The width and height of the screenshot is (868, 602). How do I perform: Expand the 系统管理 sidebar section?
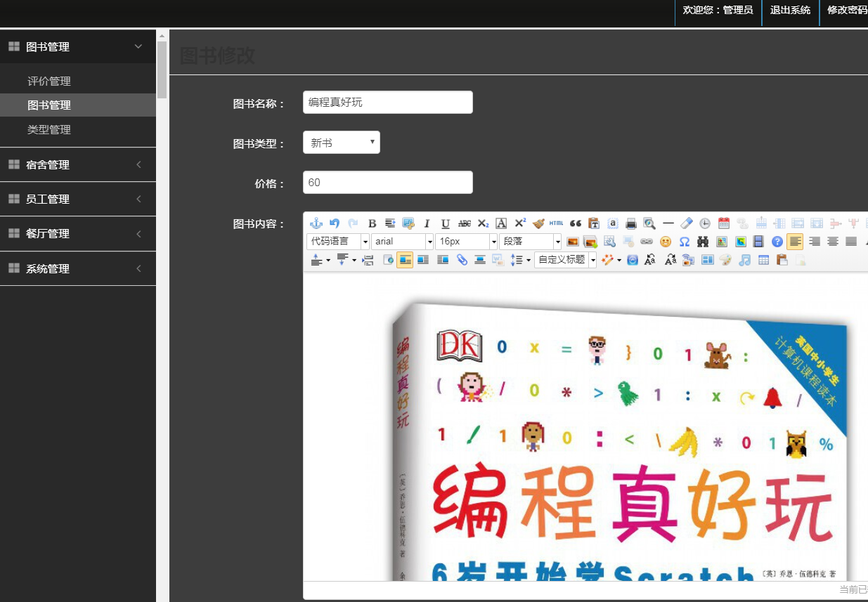tap(78, 268)
